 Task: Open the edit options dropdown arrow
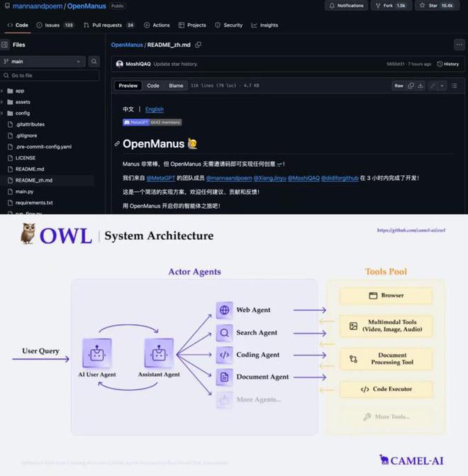coord(442,86)
